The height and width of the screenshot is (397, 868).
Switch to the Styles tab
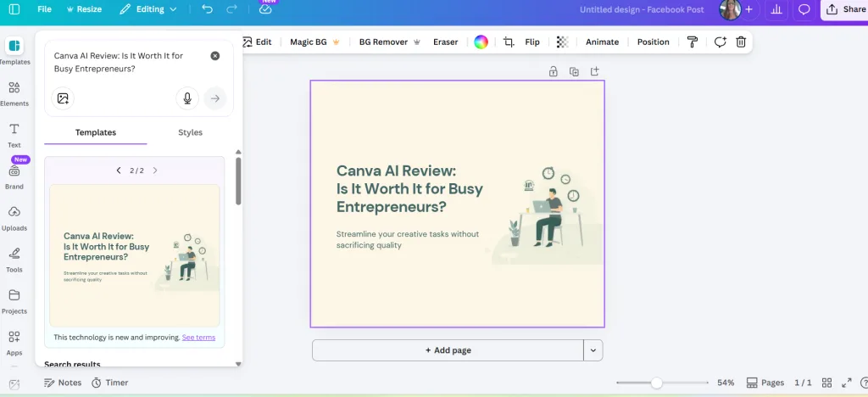pyautogui.click(x=190, y=132)
